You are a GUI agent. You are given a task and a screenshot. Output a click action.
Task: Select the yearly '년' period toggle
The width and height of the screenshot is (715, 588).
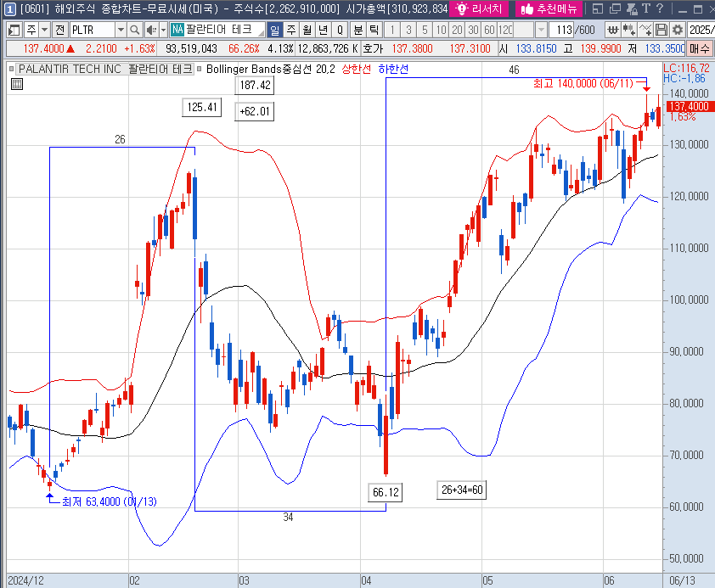(x=324, y=31)
